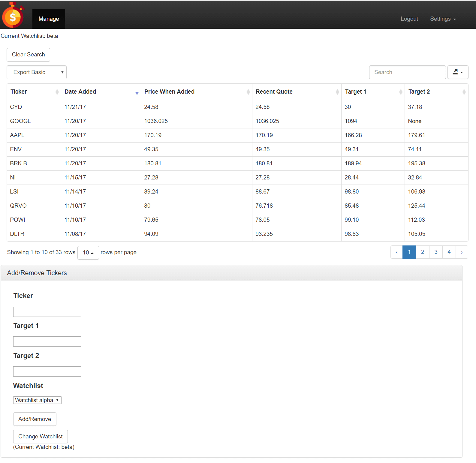Viewport: 476px width, 463px height.
Task: Select the NI ticker cell
Action: coord(34,178)
